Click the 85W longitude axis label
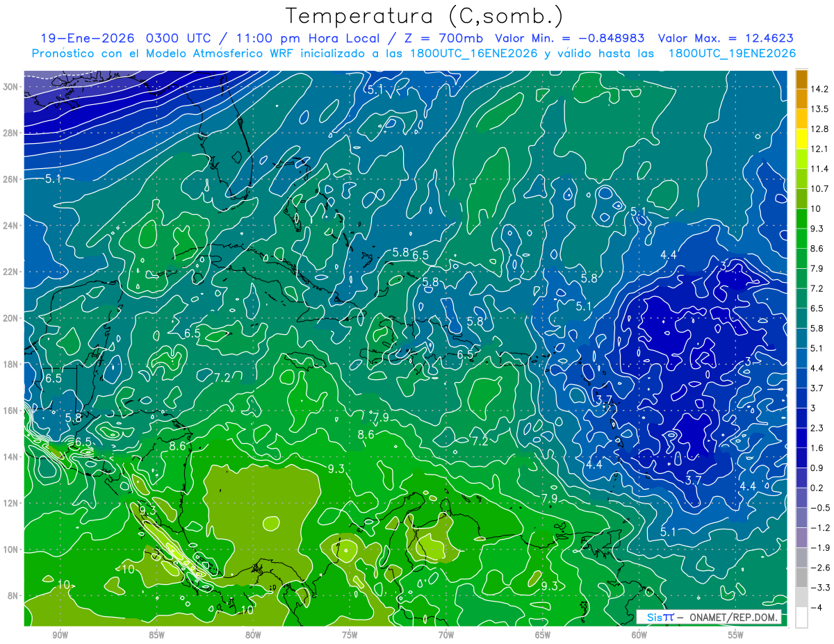 (156, 635)
